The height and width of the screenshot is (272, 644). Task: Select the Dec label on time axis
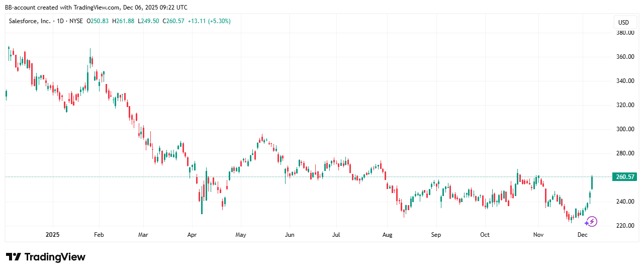point(583,235)
